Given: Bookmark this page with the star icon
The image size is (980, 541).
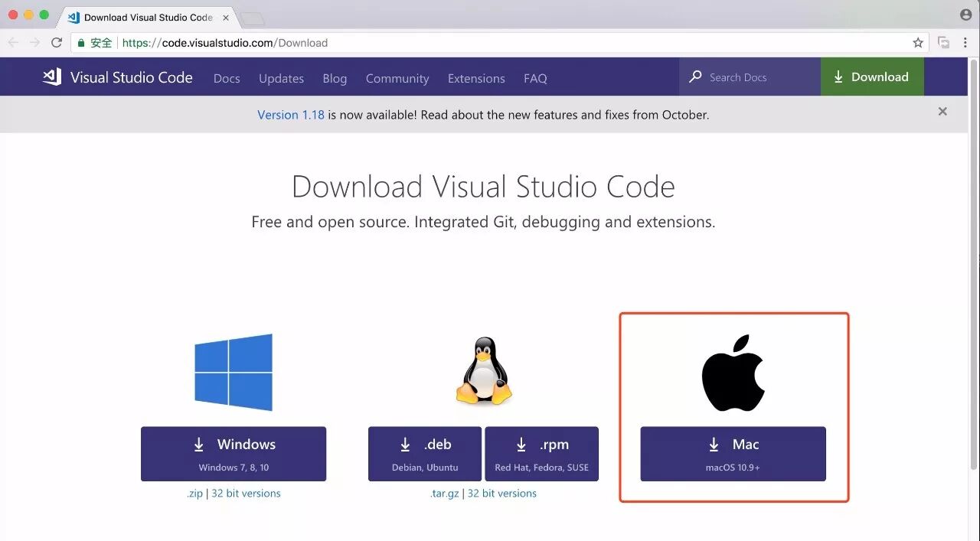Looking at the screenshot, I should pos(918,43).
